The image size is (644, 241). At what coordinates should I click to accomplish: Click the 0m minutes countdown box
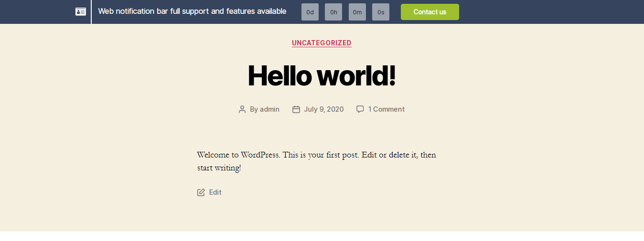(x=357, y=12)
